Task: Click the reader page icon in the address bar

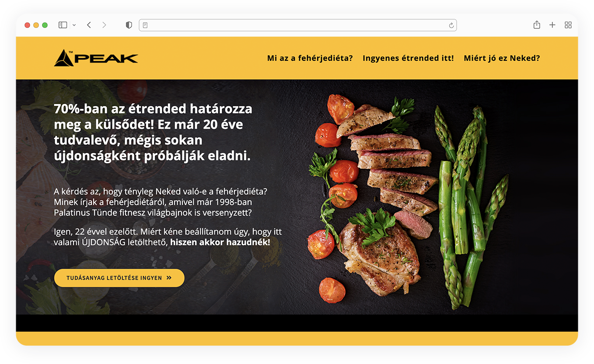Action: 145,25
